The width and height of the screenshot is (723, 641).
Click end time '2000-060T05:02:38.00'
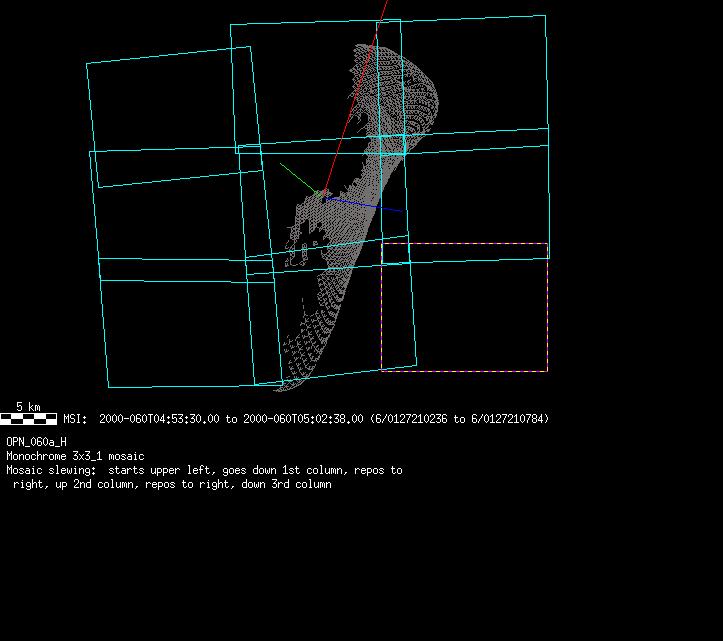(303, 419)
